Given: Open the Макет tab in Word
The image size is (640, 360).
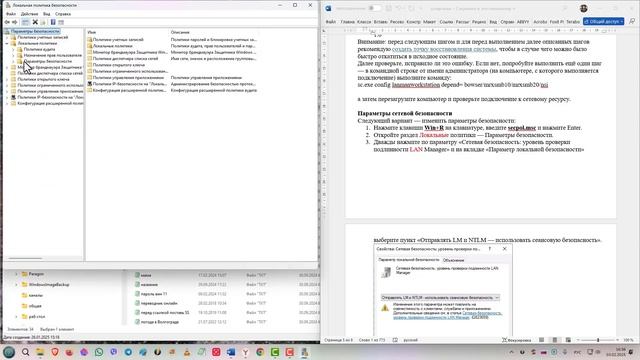Looking at the screenshot, I should [429, 22].
